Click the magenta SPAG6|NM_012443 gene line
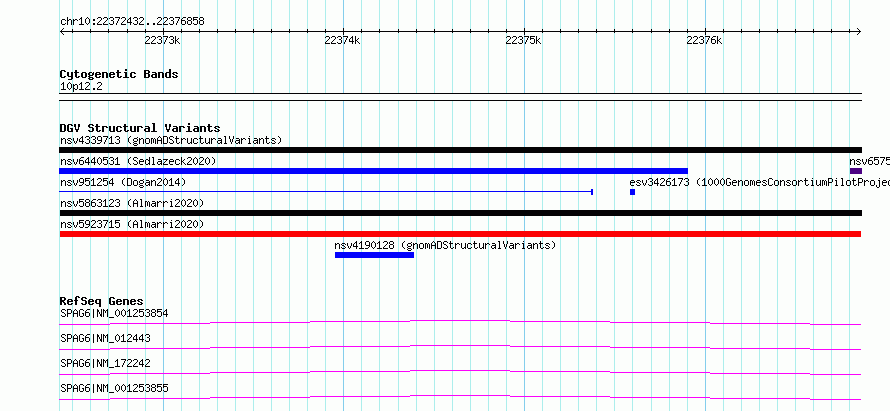 coord(460,347)
